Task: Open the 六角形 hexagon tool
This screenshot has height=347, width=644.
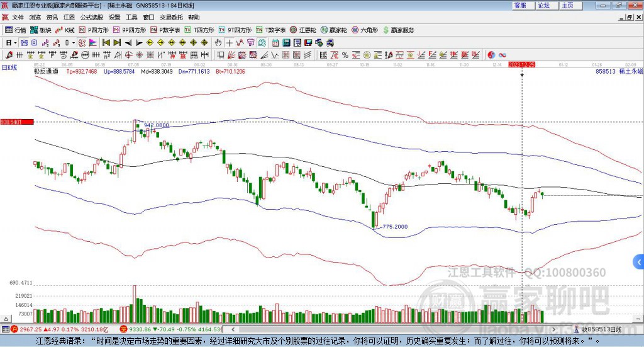Action: click(365, 30)
